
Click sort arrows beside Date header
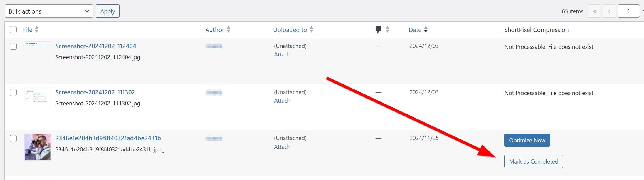[426, 30]
